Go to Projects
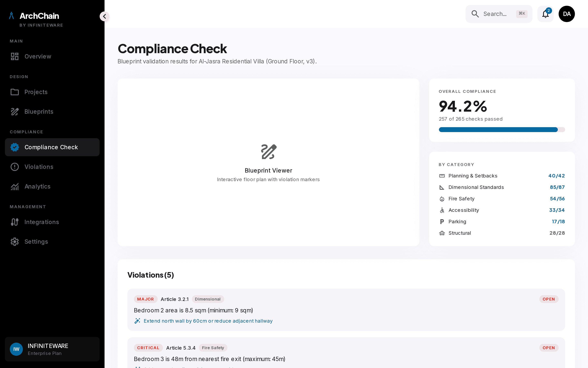Screen dimensions: 588x368 52,92
